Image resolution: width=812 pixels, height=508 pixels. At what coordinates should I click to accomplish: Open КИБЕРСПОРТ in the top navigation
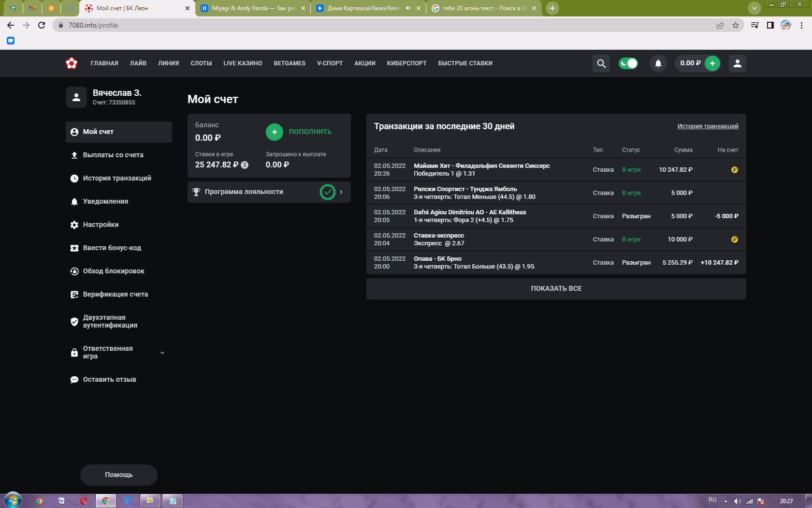click(x=407, y=63)
